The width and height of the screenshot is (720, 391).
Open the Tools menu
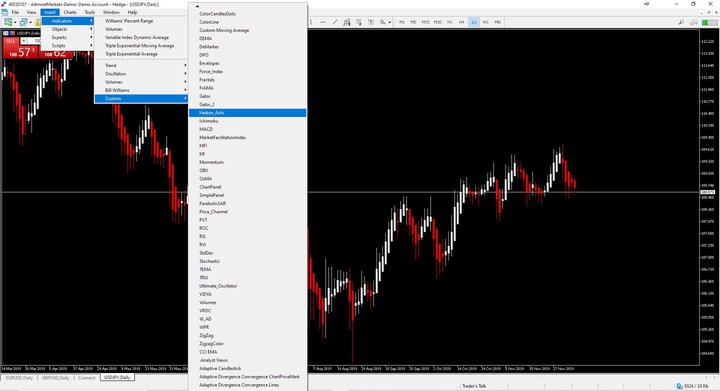[x=90, y=12]
